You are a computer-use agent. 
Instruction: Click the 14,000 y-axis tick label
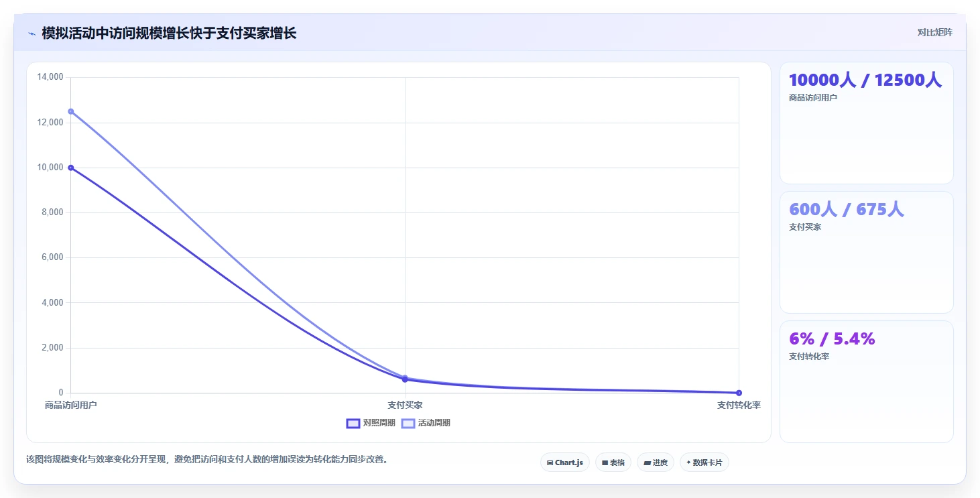click(50, 77)
